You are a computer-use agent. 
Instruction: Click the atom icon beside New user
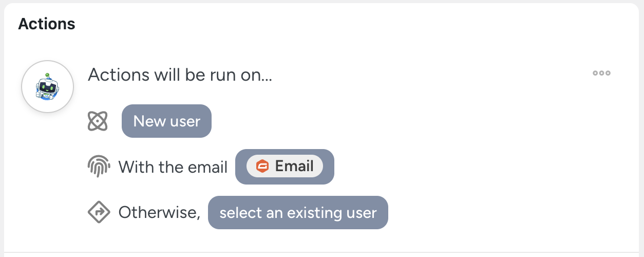[x=98, y=121]
